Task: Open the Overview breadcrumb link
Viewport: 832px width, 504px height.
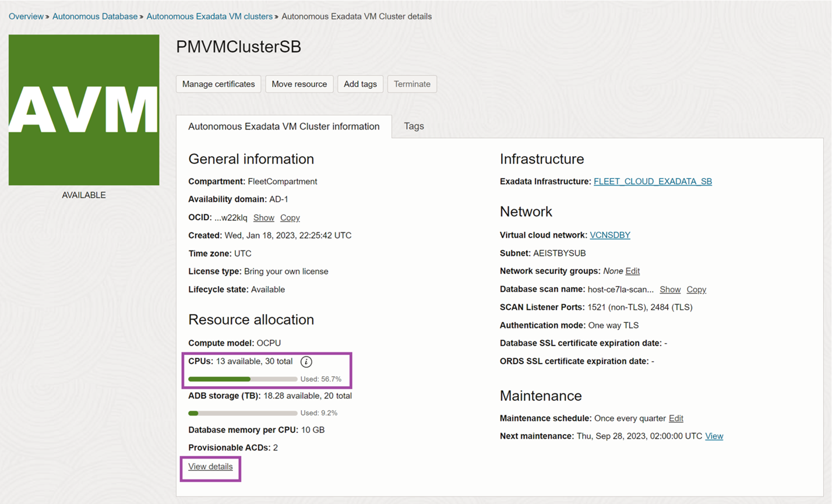Action: 26,16
